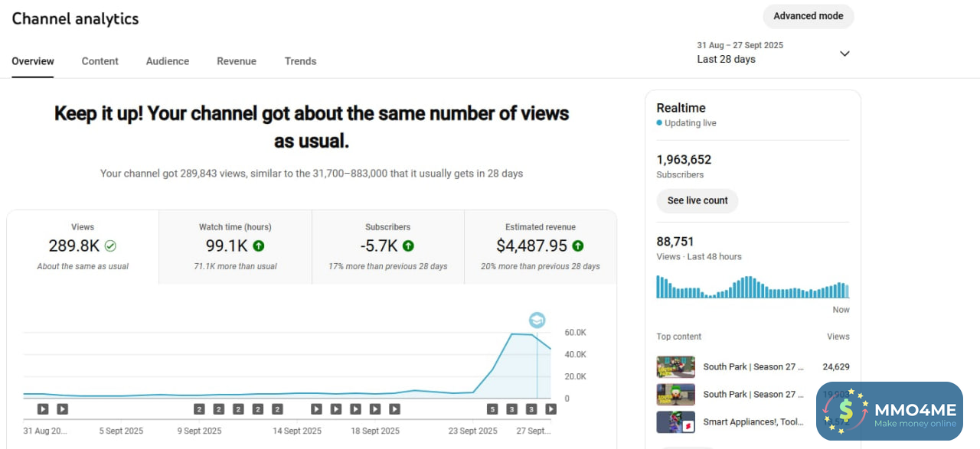The image size is (980, 449).
Task: Select the Watch time (hours) metric card
Action: pyautogui.click(x=235, y=247)
